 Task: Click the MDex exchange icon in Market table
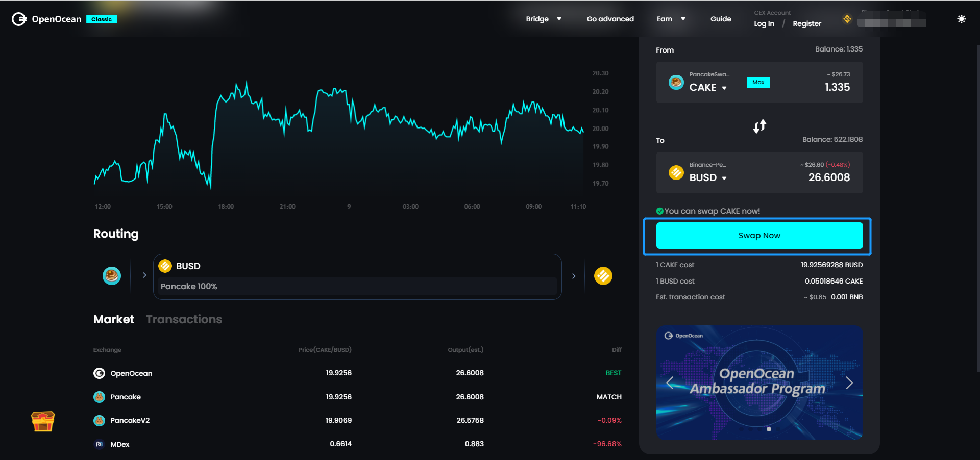pyautogui.click(x=99, y=444)
